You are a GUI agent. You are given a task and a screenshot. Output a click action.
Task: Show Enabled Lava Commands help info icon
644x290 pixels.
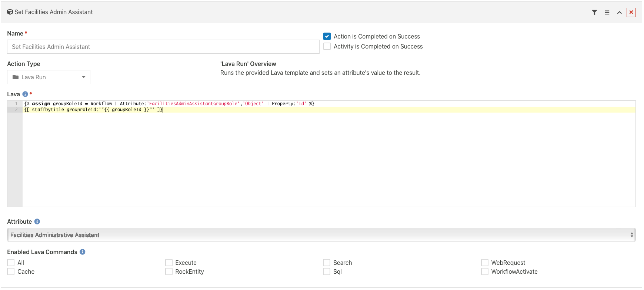pos(83,252)
